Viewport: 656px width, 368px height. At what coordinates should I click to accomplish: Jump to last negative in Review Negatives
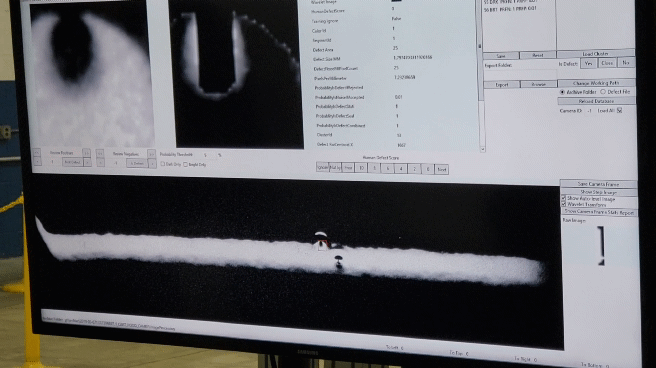[x=151, y=154]
